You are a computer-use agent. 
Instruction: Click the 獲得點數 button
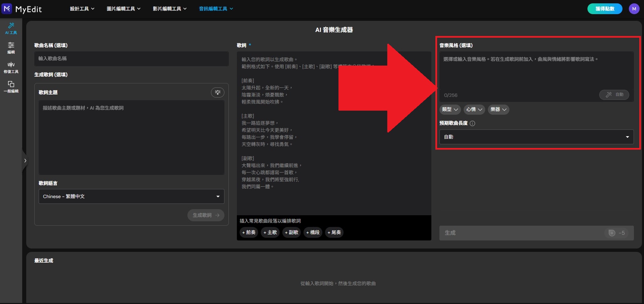[x=605, y=9]
